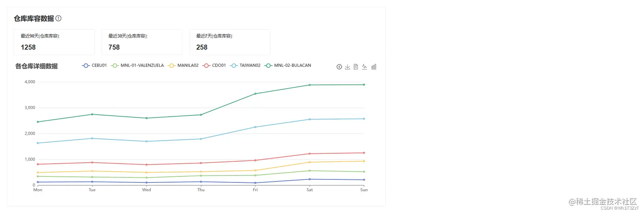Toggle the MNL-01-VALENZUELA legend series
Viewport: 644px width, 213px height.
click(x=138, y=66)
